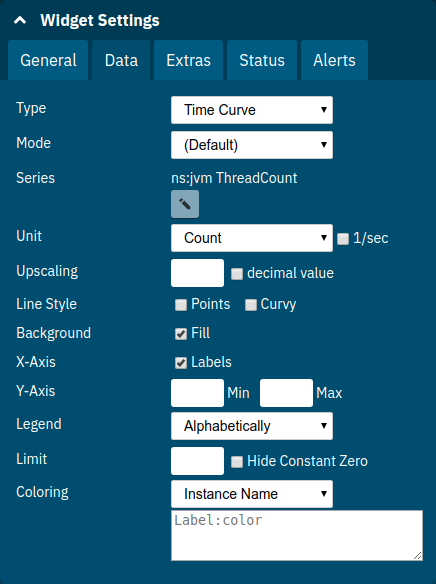This screenshot has height=584, width=436.
Task: Open the Type dropdown showing Time Curve
Action: [252, 110]
